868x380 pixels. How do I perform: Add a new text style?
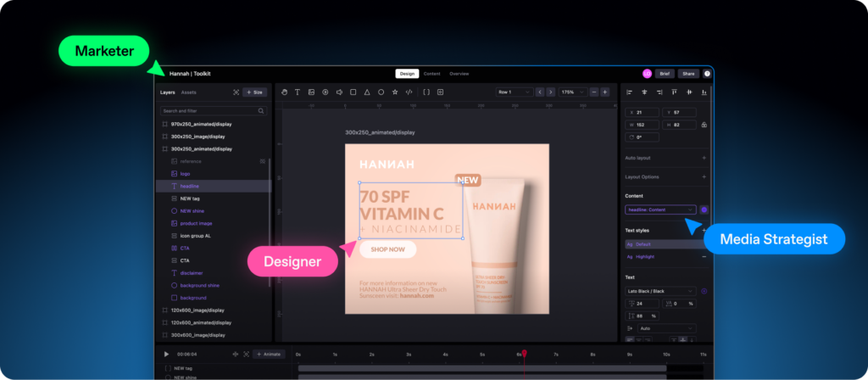click(x=704, y=230)
